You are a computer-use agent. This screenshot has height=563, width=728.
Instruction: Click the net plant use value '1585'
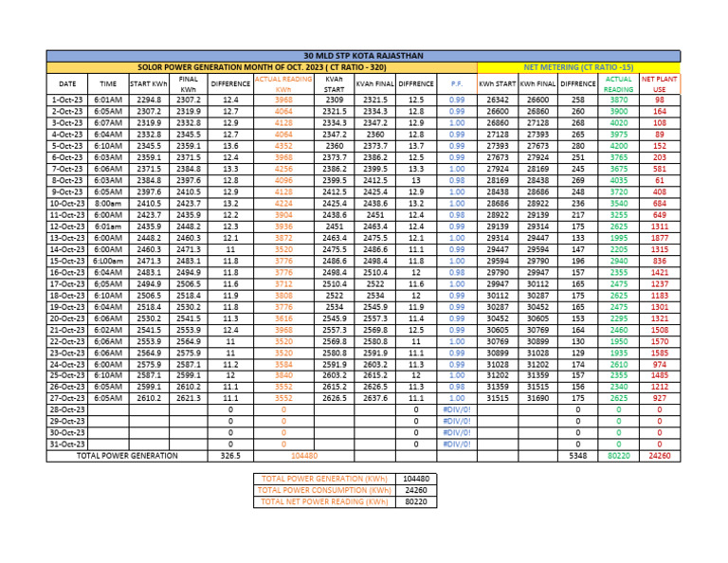[x=660, y=353]
